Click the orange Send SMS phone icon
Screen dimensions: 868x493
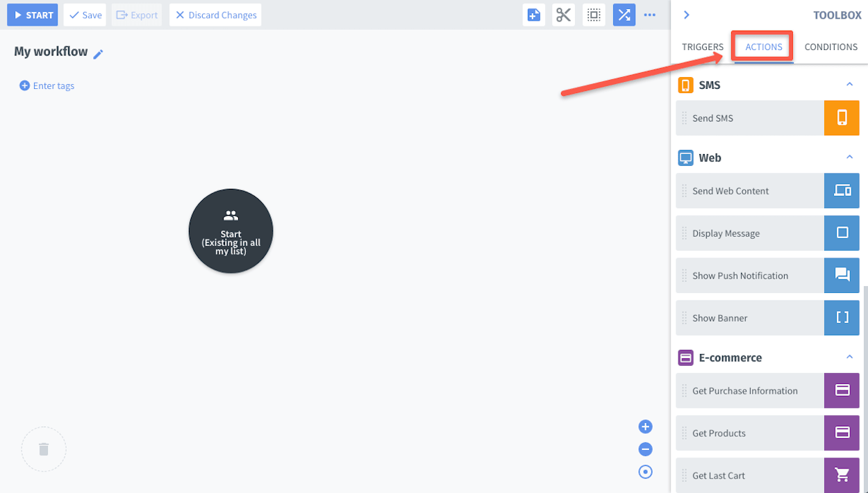click(x=842, y=118)
